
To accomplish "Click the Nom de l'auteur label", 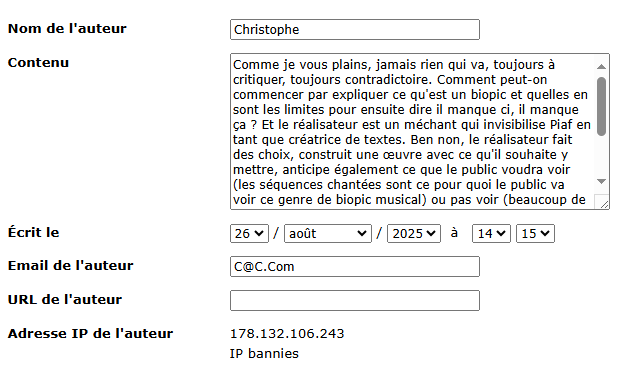I will tap(67, 29).
